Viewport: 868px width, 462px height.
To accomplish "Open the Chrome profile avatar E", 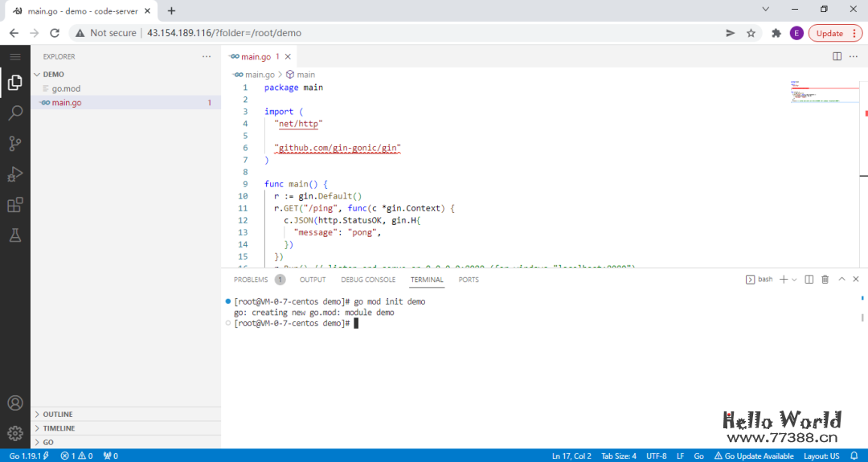I will click(x=796, y=33).
